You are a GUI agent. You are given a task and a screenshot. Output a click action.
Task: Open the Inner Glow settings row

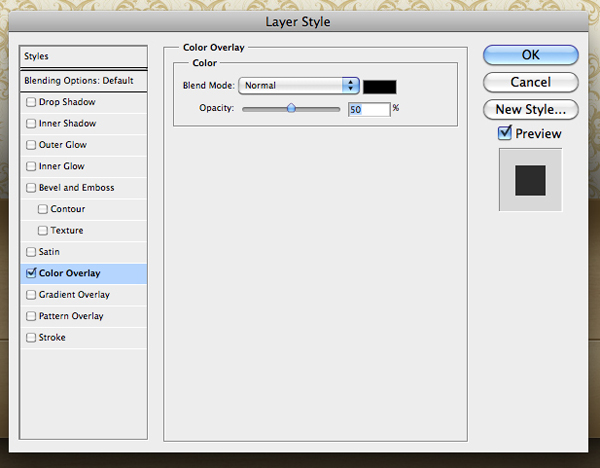[x=83, y=166]
